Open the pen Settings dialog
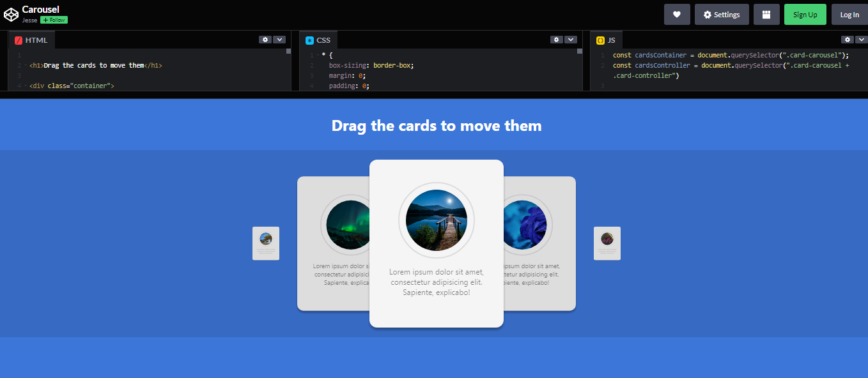Image resolution: width=868 pixels, height=378 pixels. point(722,14)
